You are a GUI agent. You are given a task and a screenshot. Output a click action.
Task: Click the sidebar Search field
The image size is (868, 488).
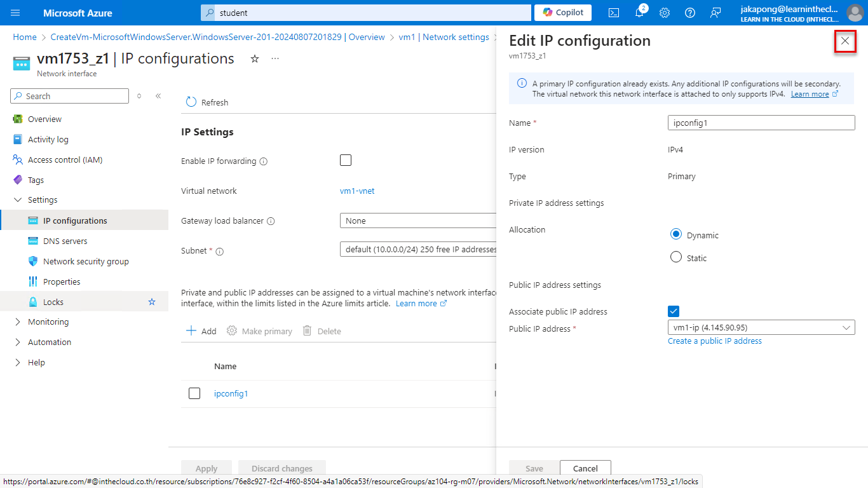tap(70, 96)
